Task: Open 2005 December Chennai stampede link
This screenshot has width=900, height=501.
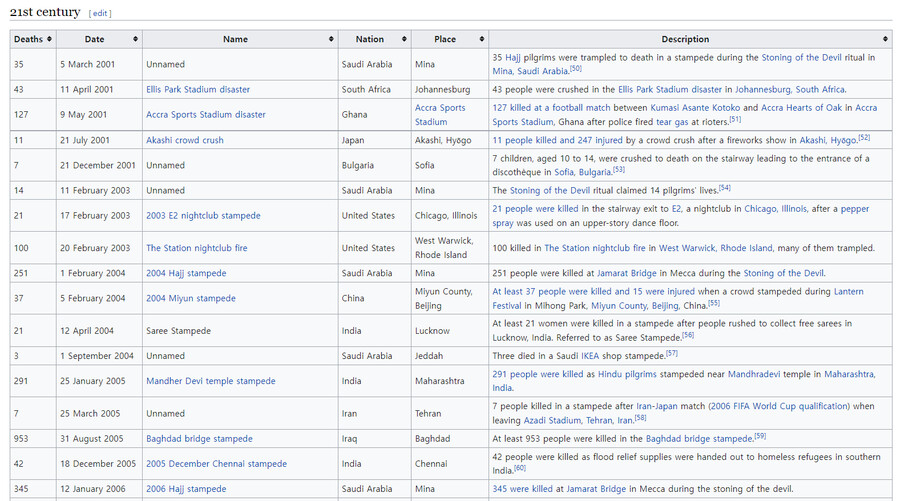Action: 216,464
